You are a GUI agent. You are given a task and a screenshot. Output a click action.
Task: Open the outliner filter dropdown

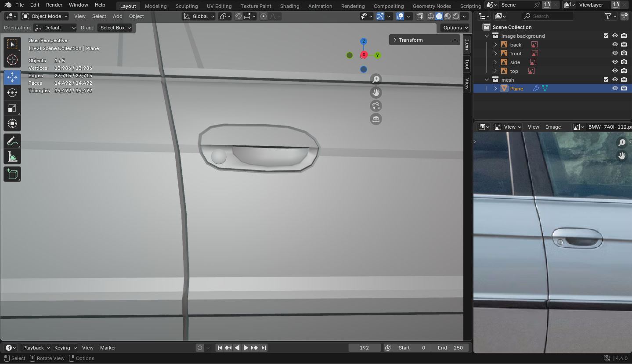[x=611, y=16]
